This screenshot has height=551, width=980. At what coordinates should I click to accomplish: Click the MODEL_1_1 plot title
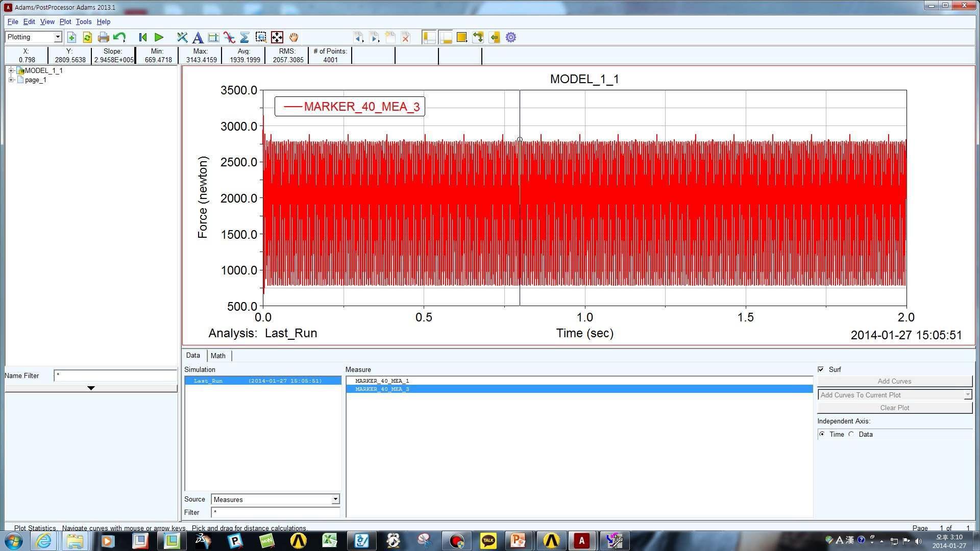(x=584, y=79)
